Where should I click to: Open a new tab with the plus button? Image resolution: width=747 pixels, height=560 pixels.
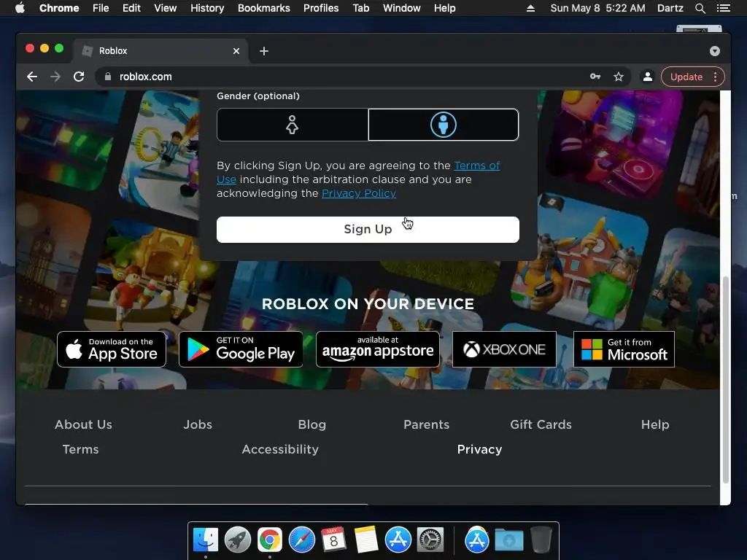coord(264,51)
